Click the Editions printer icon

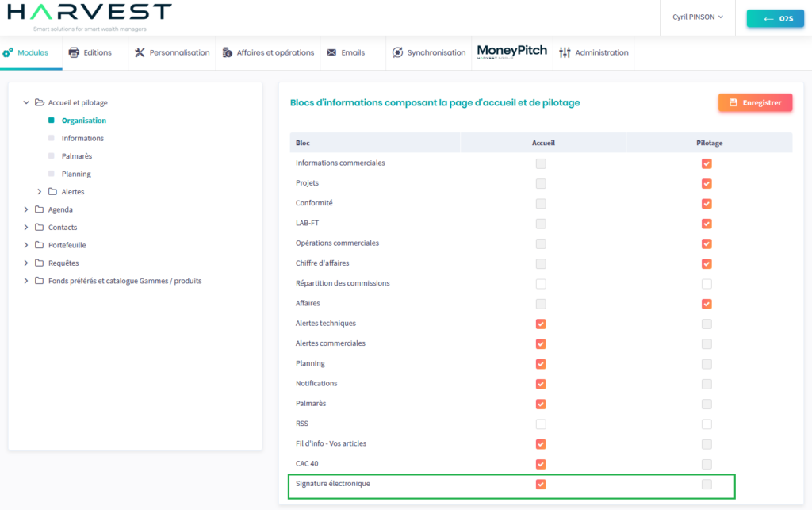pos(74,53)
